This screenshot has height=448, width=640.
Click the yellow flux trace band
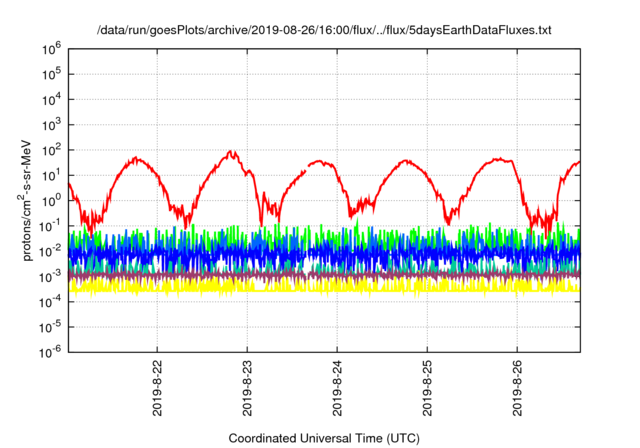click(x=324, y=286)
